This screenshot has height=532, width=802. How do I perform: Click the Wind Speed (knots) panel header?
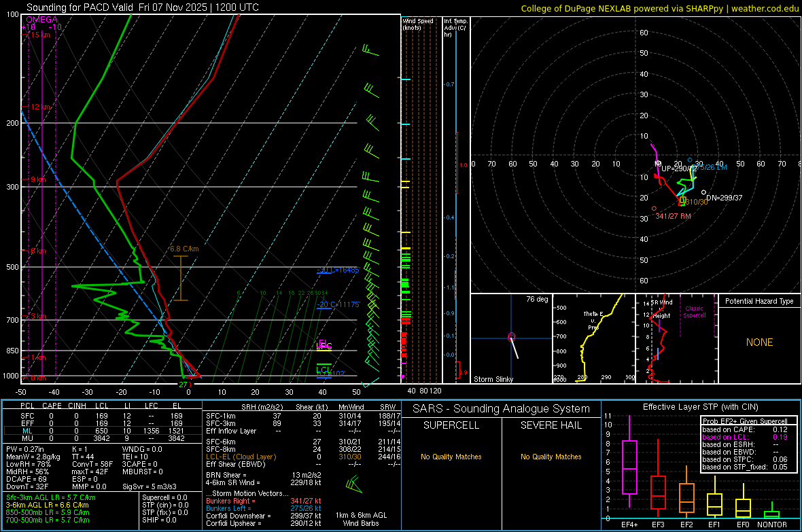tap(417, 24)
